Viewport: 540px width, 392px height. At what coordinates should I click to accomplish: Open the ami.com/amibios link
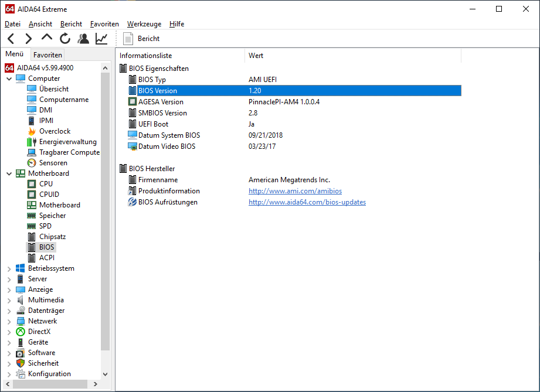295,191
